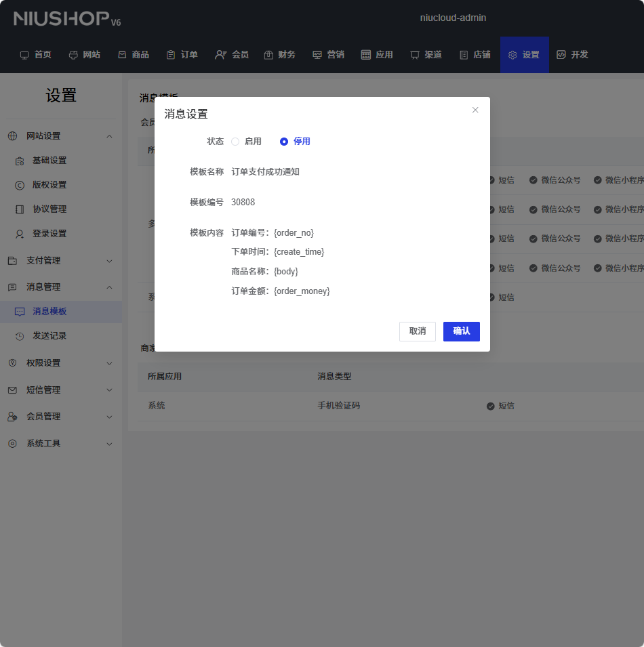
Task: Select the 启用 radio button
Action: click(235, 142)
